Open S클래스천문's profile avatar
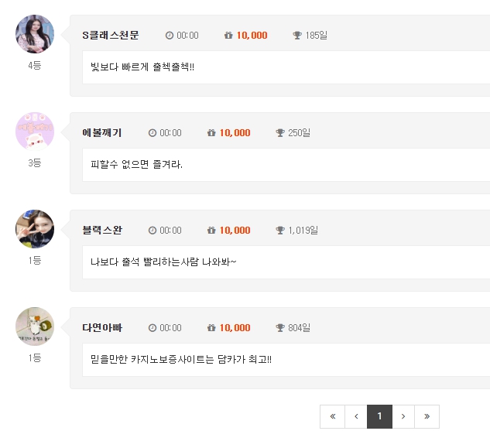490x448 pixels. tap(35, 34)
